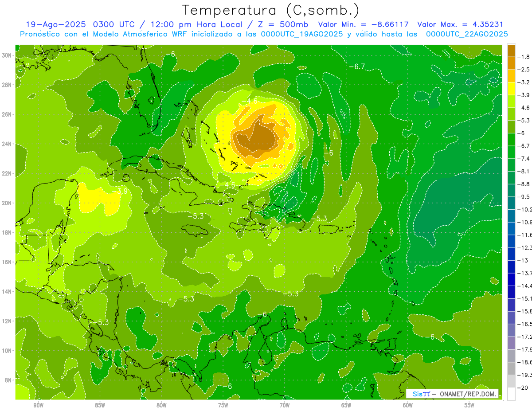The height and width of the screenshot is (411, 532).
Task: Click the "24N" latitude axis label
Action: coord(7,144)
